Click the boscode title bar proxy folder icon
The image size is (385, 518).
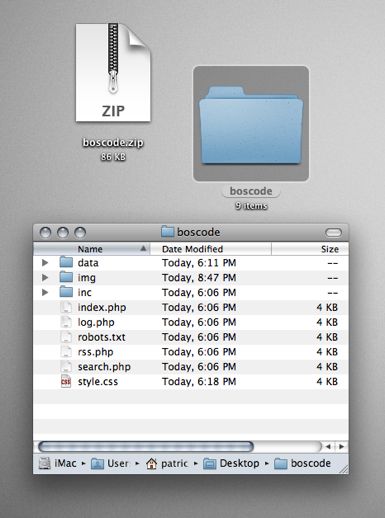click(168, 232)
